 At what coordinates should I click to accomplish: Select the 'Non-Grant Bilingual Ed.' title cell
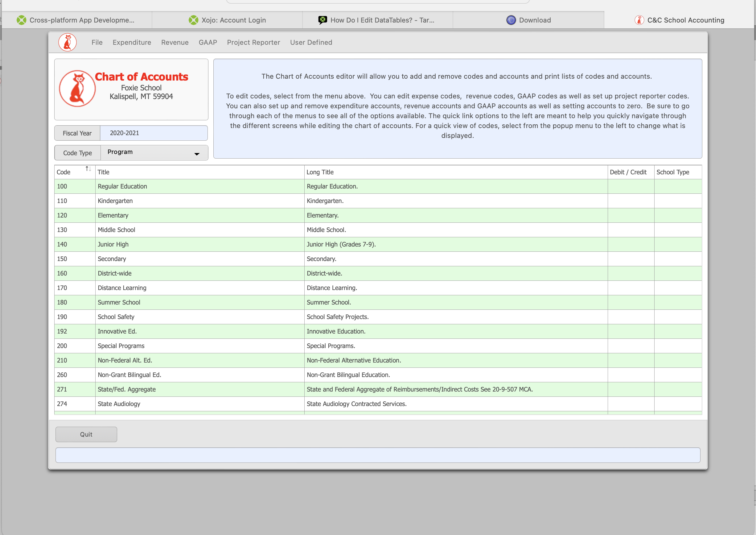[200, 375]
